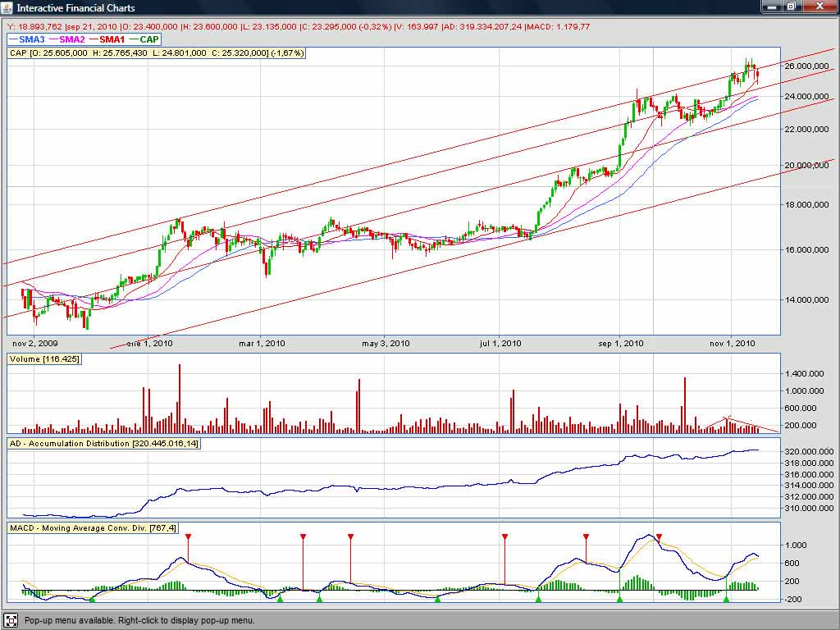Minimize the Interactive Financial Charts window
This screenshot has height=630, width=840.
pos(771,7)
